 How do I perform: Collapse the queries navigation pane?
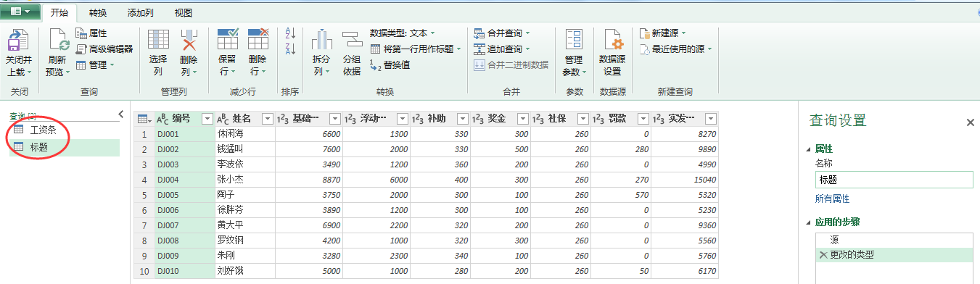121,114
